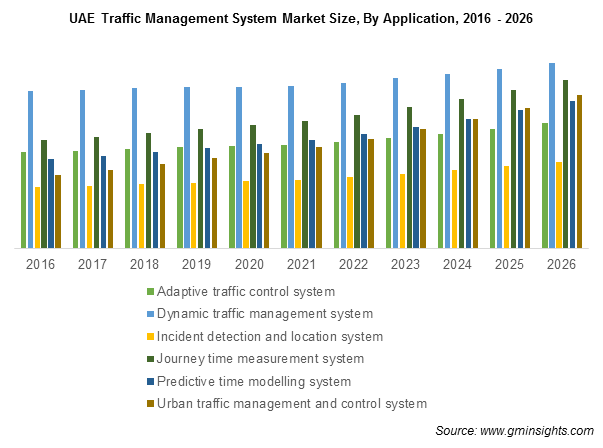
Task: Select the 'Urban traffic management and control system' label
Action: (293, 404)
